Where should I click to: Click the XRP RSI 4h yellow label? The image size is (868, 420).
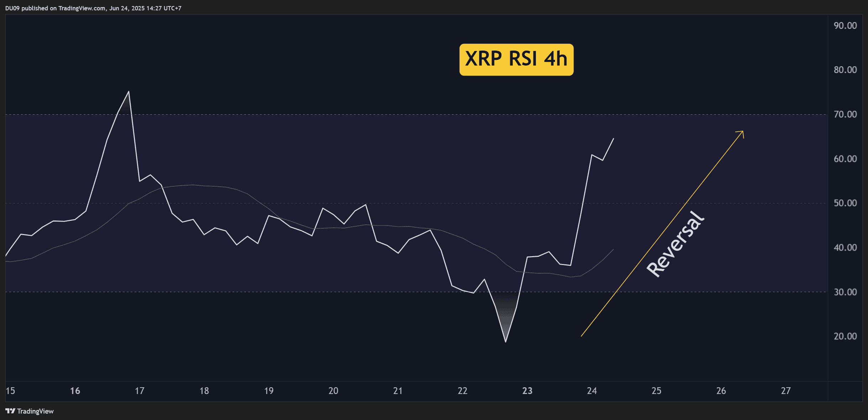(x=516, y=59)
